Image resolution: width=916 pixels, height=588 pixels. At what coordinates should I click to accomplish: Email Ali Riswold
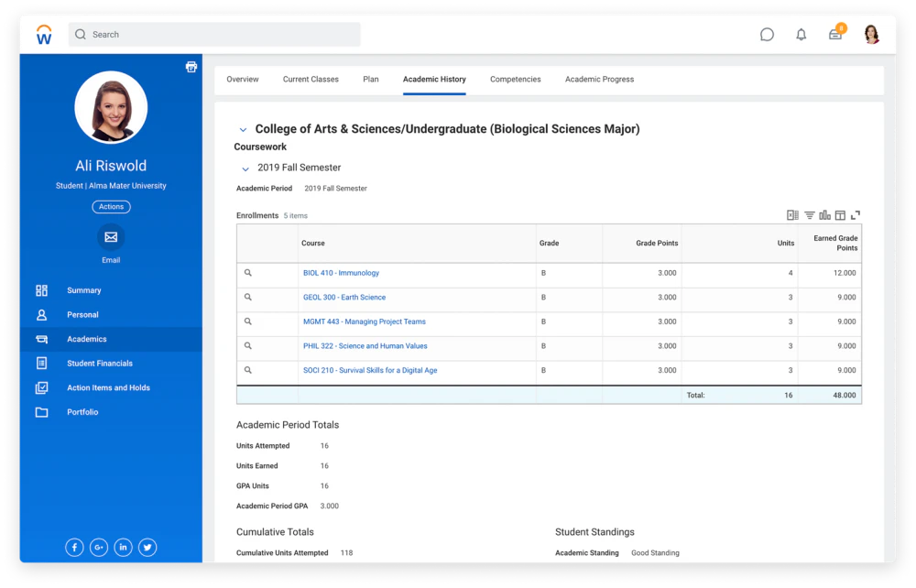[111, 236]
